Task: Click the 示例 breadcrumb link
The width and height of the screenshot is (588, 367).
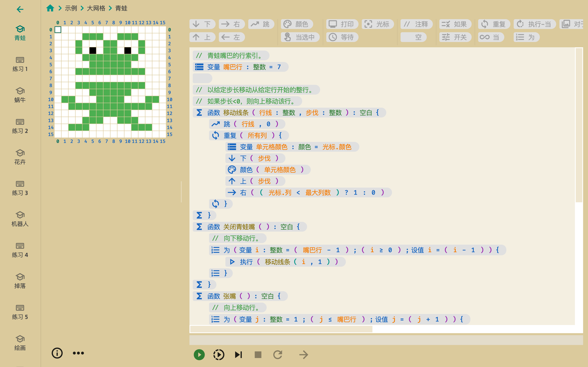Action: point(71,8)
